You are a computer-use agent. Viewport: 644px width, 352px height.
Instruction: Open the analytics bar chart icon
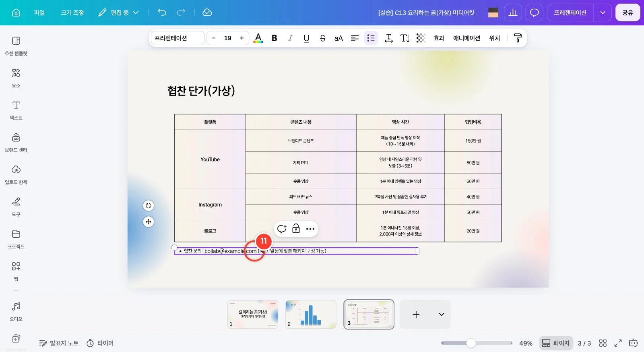513,12
